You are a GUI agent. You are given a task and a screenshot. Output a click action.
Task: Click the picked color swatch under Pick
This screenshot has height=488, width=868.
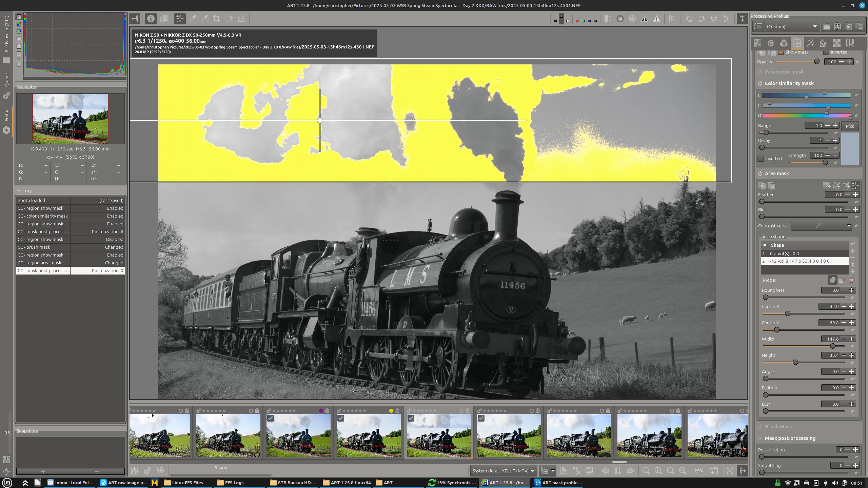click(850, 148)
